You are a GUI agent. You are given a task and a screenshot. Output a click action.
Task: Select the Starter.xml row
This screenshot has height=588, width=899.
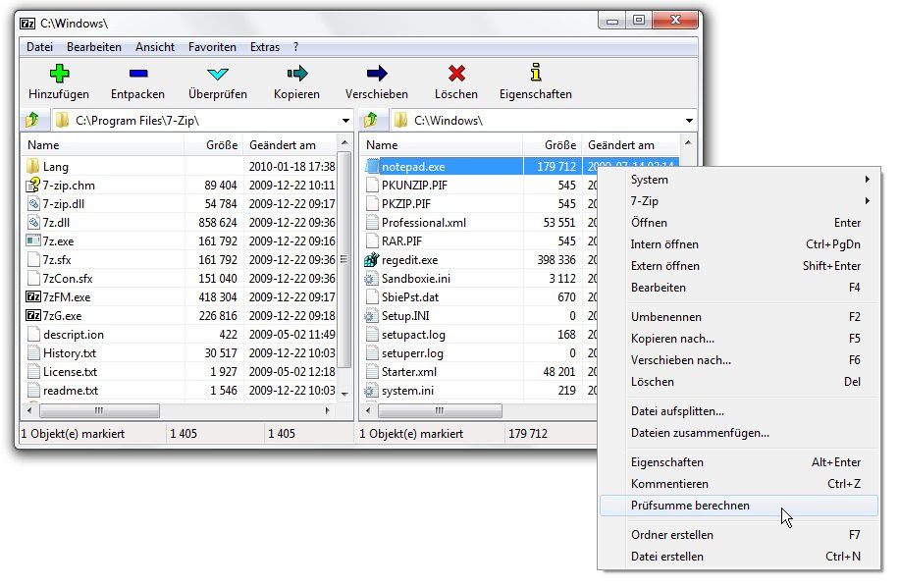(x=479, y=371)
